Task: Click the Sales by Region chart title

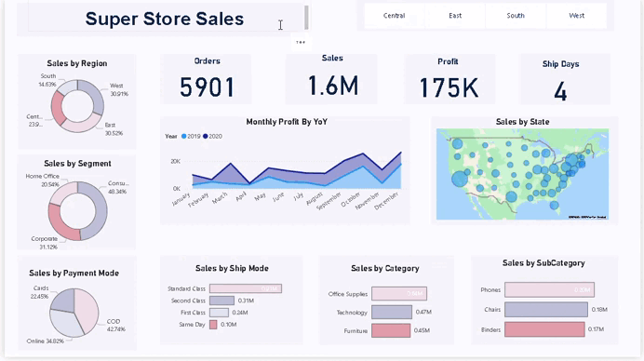Action: 77,63
